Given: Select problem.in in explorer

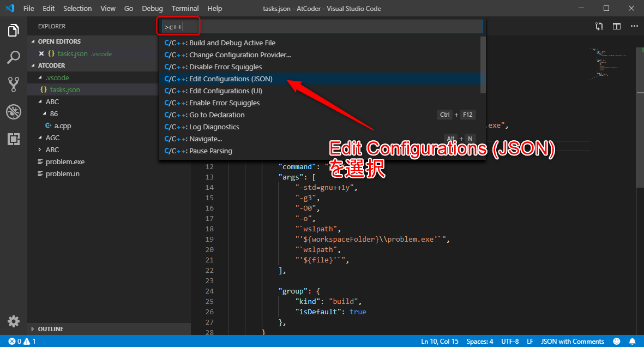Looking at the screenshot, I should pos(62,174).
